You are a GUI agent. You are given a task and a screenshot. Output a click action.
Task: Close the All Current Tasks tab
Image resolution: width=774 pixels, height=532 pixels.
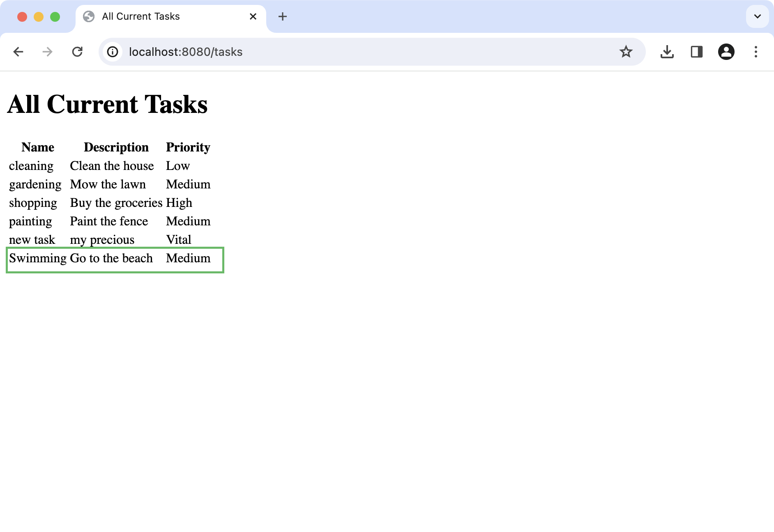point(253,16)
